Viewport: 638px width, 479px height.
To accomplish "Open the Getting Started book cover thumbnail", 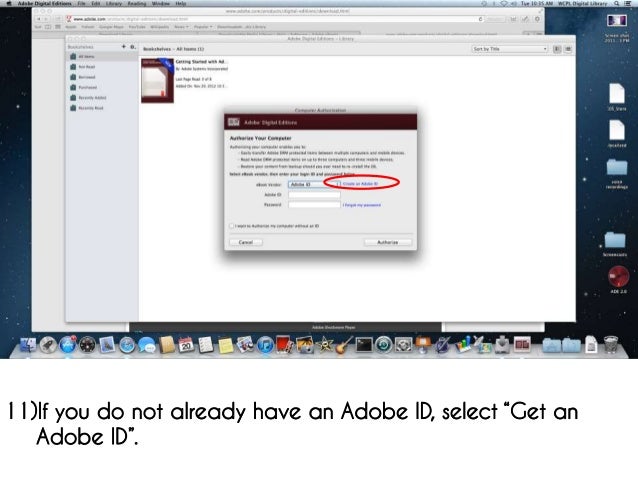I will coord(157,80).
